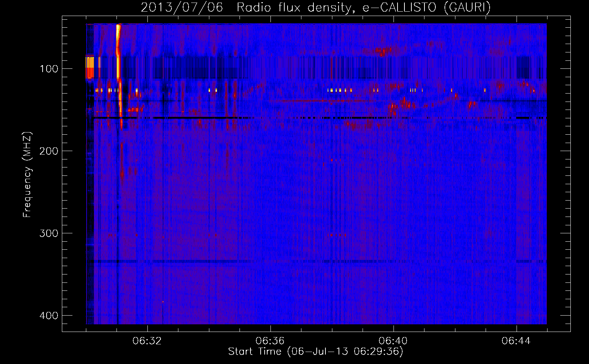The width and height of the screenshot is (589, 364).
Task: Click the 06:40 time tick label
Action: pos(393,341)
